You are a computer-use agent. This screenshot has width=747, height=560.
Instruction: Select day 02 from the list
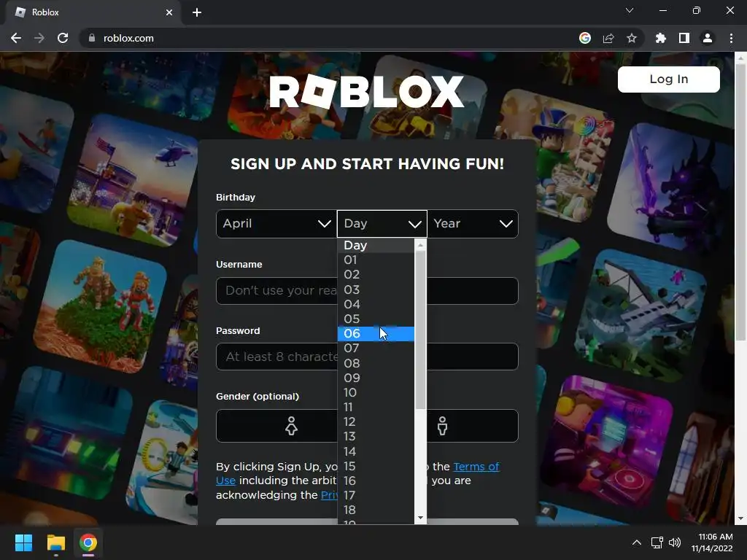click(376, 275)
